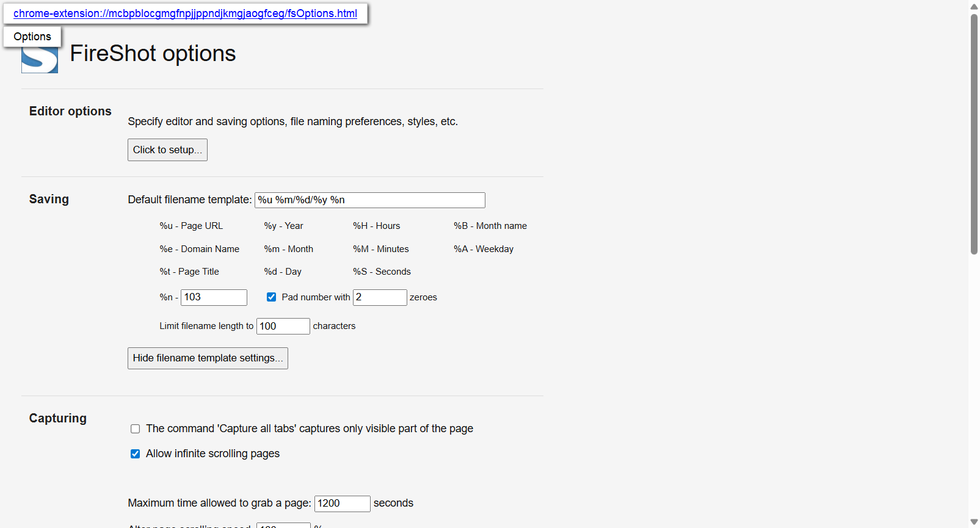Click the 'Specify editor and saving options' description
Viewport: 980px width, 528px height.
tap(292, 121)
